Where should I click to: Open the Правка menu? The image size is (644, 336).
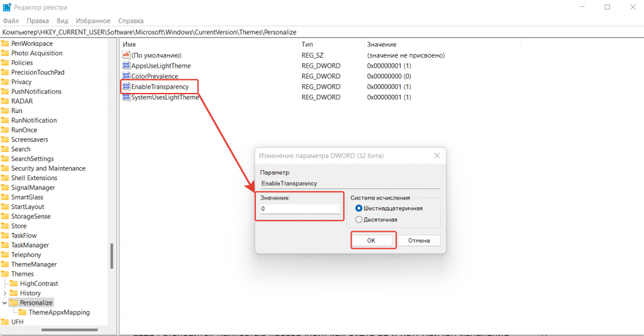click(x=38, y=21)
